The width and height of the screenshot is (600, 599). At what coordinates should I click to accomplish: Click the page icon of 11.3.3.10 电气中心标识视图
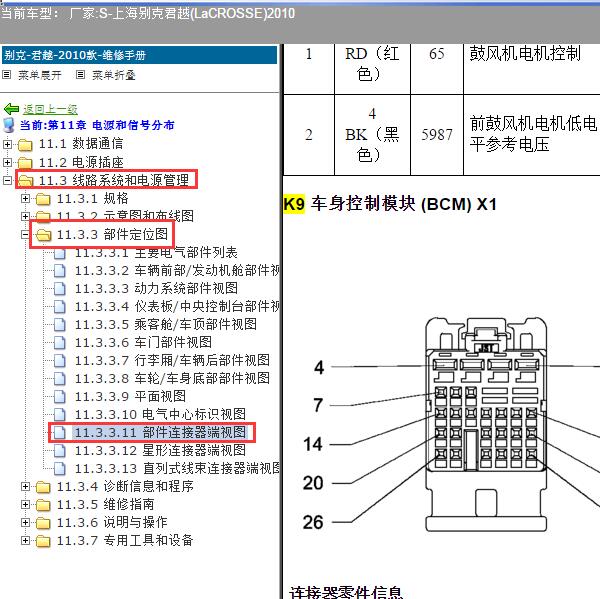pos(60,415)
